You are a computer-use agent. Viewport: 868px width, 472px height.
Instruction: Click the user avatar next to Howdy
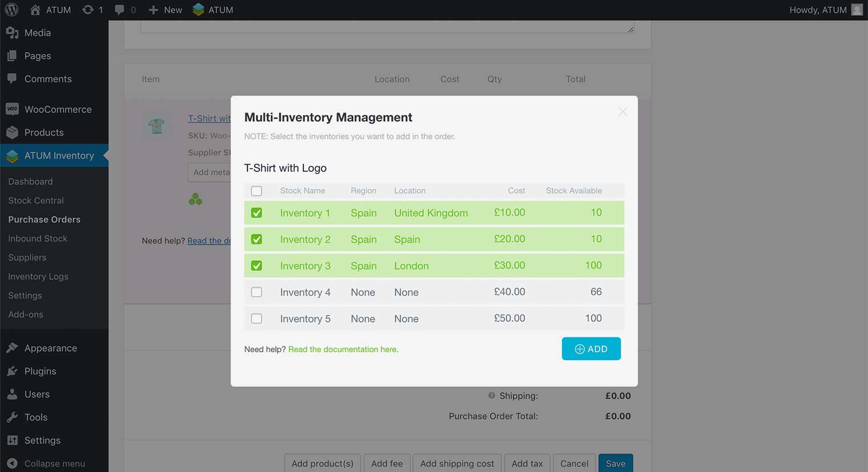[857, 10]
